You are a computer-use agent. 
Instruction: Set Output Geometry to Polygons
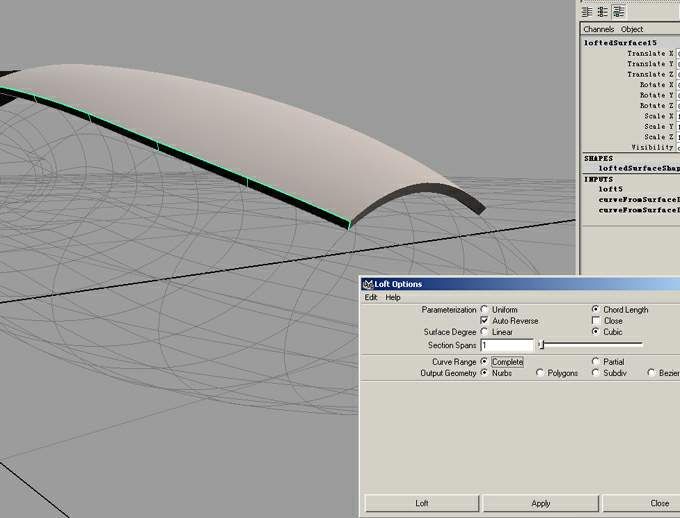pos(540,373)
